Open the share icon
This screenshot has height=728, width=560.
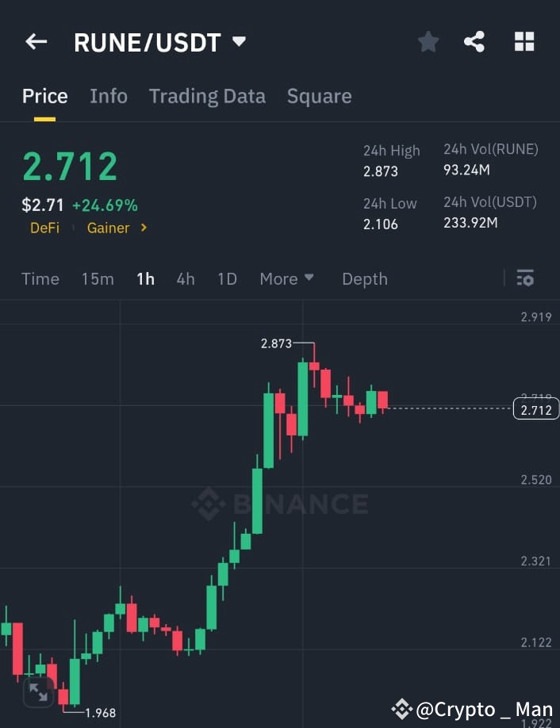point(475,41)
